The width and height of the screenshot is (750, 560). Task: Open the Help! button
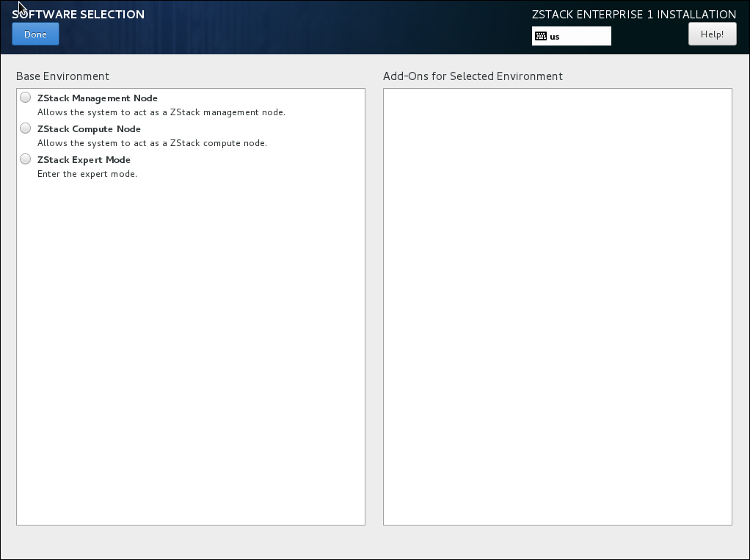pos(713,34)
